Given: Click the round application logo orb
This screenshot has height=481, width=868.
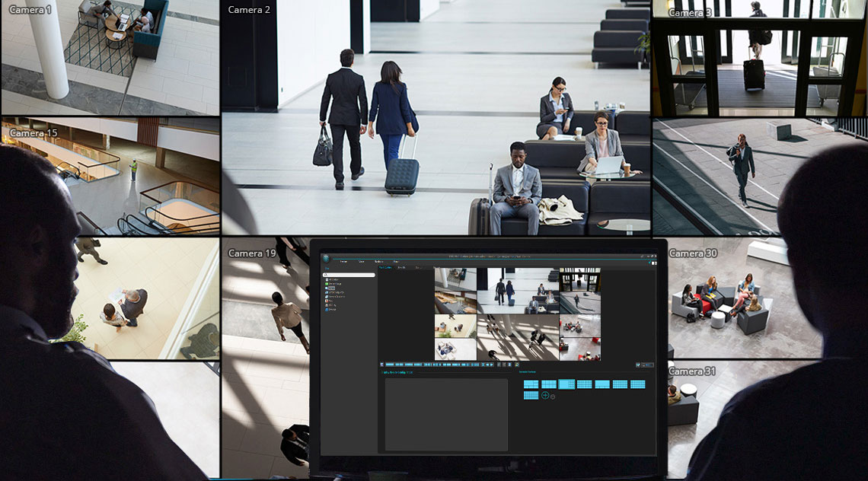Looking at the screenshot, I should tap(327, 260).
